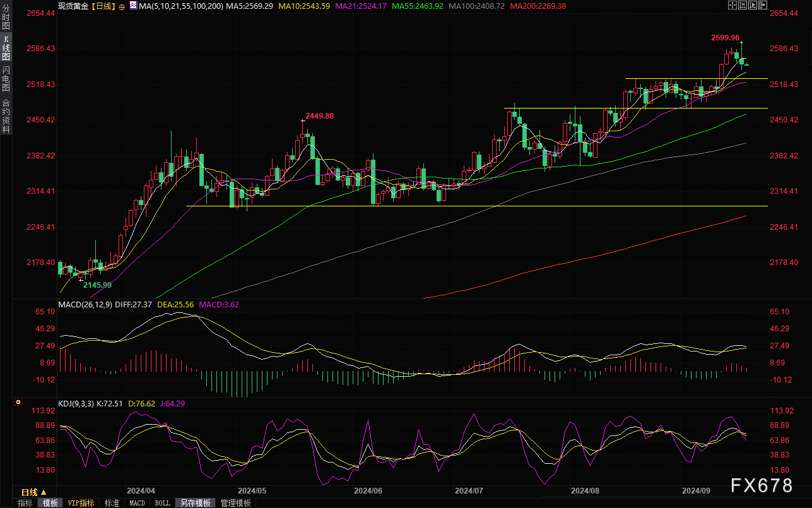The height and width of the screenshot is (508, 812).
Task: Apply the BOLL template
Action: pos(162,503)
